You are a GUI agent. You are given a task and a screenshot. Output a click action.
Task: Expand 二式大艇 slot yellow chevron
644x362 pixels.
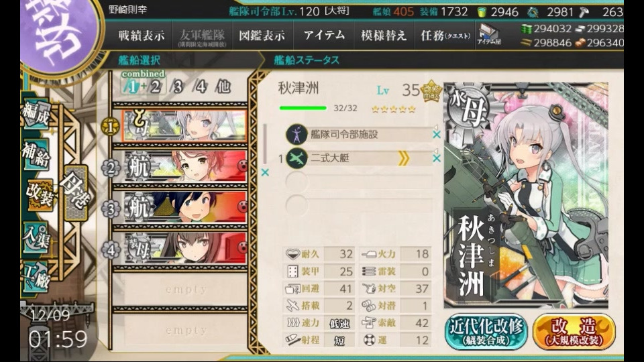[x=404, y=158]
